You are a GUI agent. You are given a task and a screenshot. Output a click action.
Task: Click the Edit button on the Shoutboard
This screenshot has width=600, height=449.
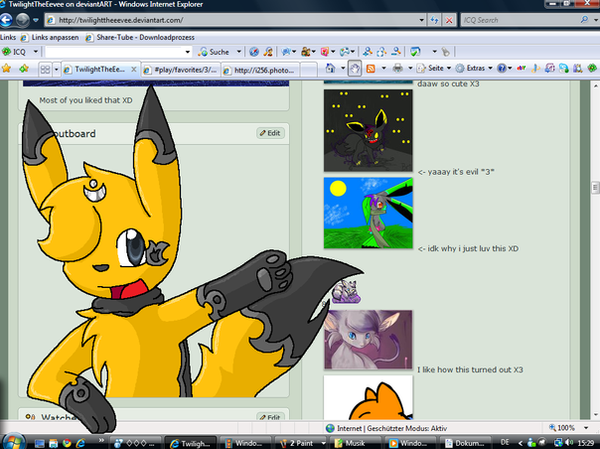point(270,133)
